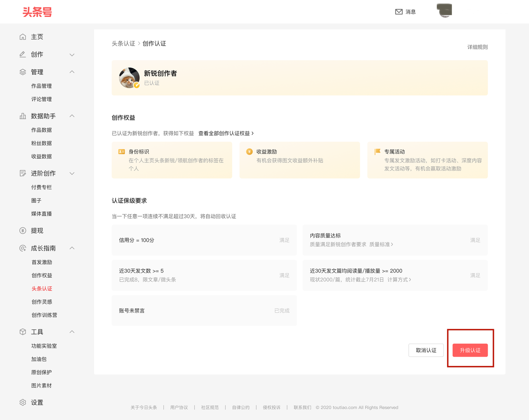Click the pencil icon next to 创作
This screenshot has width=529, height=420.
point(23,55)
